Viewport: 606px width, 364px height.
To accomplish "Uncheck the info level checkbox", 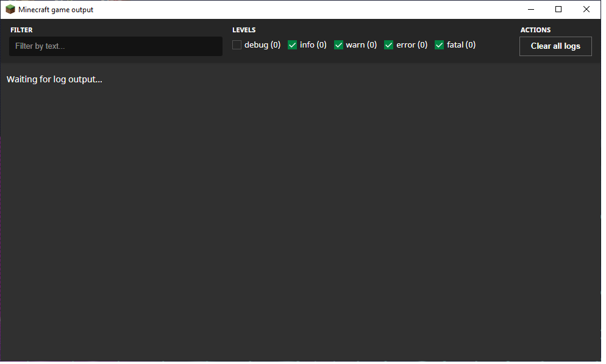I will pos(292,45).
